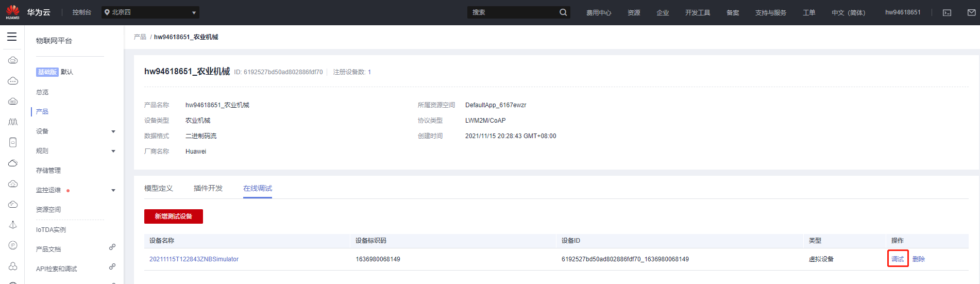Click the triple-peak wave sidebar icon
The image size is (980, 284).
pyautogui.click(x=13, y=122)
